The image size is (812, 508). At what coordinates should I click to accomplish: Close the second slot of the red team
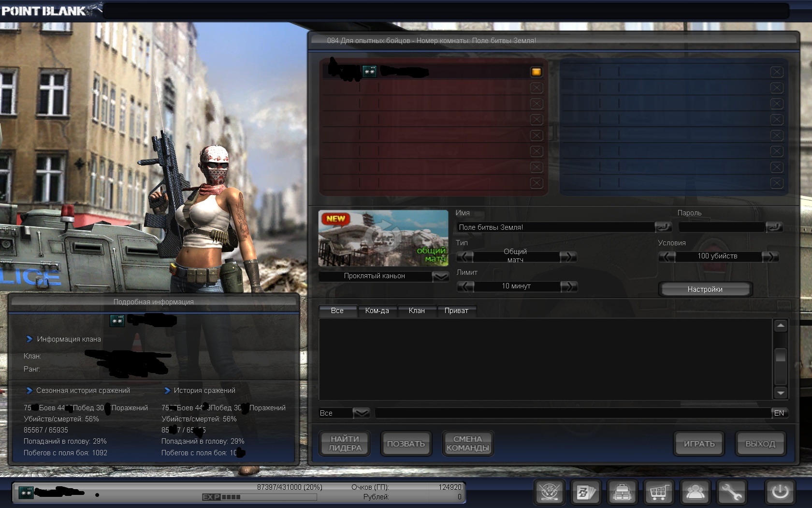coord(536,88)
